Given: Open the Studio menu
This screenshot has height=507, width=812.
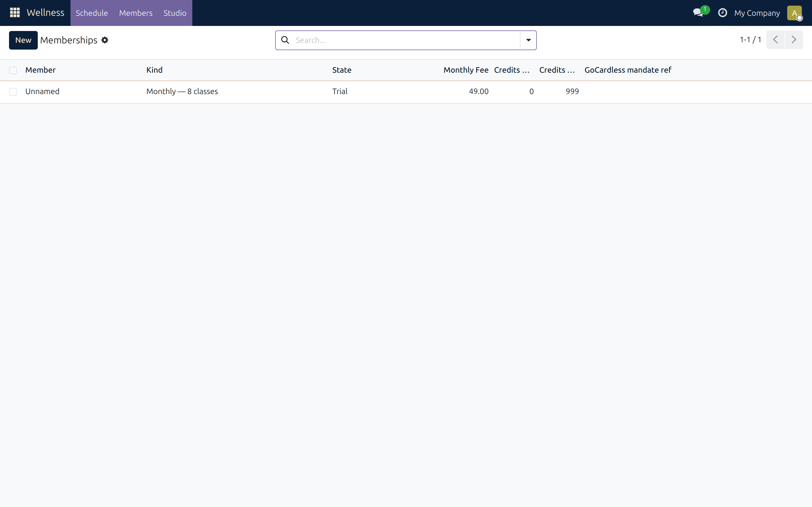Looking at the screenshot, I should [175, 13].
